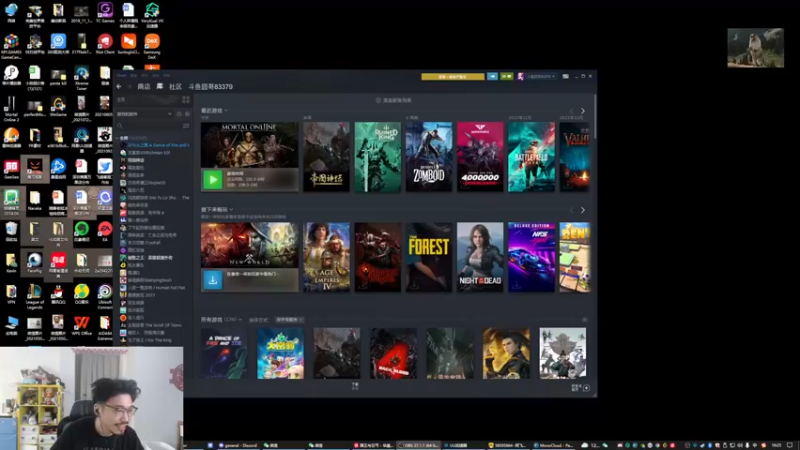800x450 pixels.
Task: Select A Dance of Fire and Ice in list
Action: point(154,145)
